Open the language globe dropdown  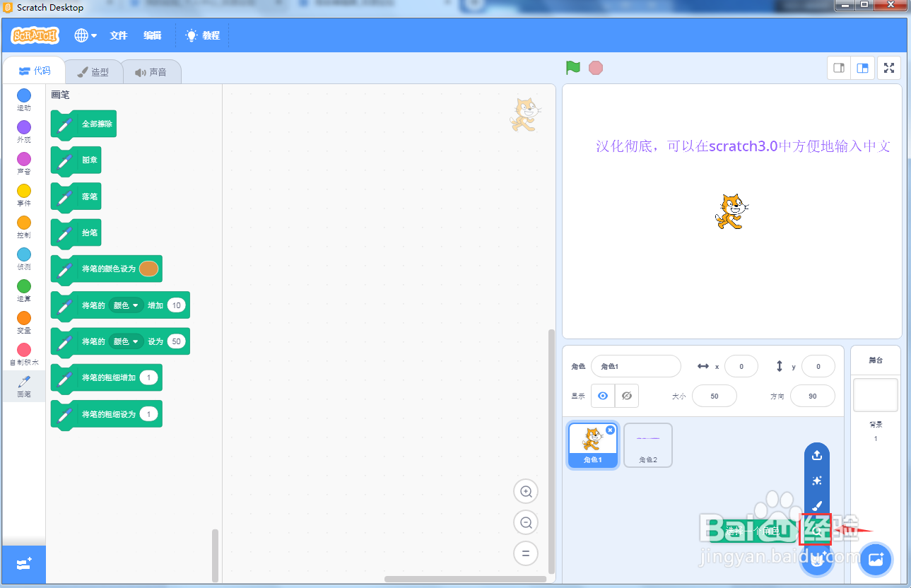click(x=85, y=35)
